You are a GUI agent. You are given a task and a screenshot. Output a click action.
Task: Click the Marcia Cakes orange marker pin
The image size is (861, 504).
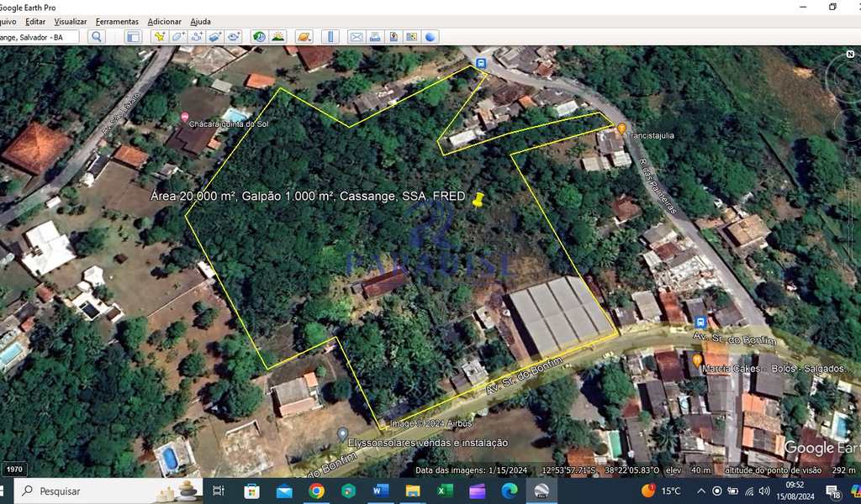coord(696,360)
